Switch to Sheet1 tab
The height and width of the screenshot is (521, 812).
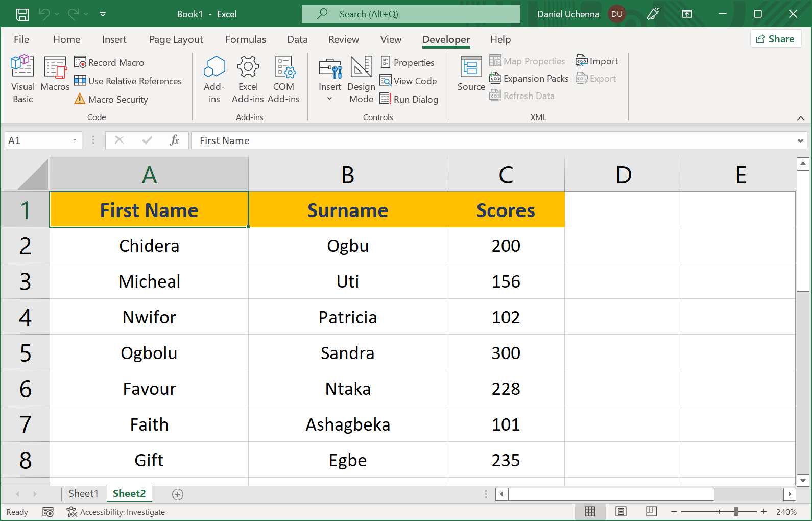coord(83,493)
